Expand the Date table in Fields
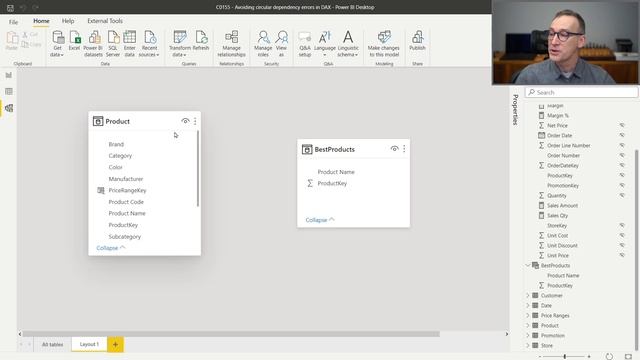The height and width of the screenshot is (360, 640). (x=528, y=305)
